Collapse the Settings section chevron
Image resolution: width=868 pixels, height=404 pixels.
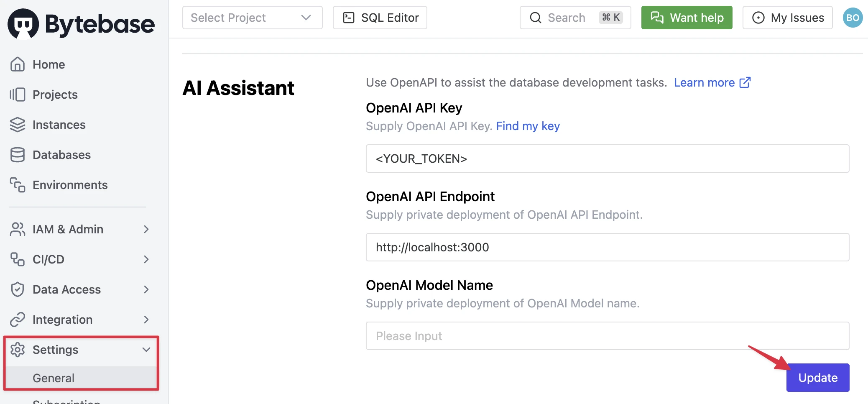(x=146, y=350)
